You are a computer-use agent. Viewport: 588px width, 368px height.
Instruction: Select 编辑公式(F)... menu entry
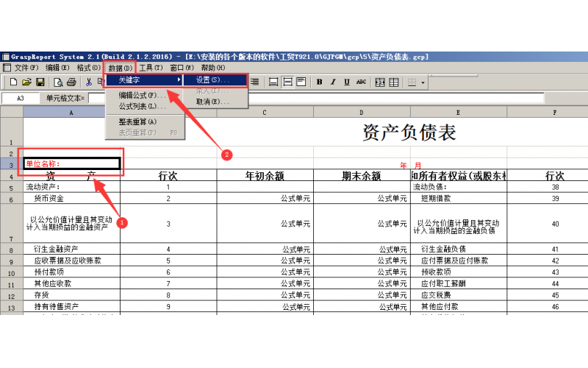144,95
